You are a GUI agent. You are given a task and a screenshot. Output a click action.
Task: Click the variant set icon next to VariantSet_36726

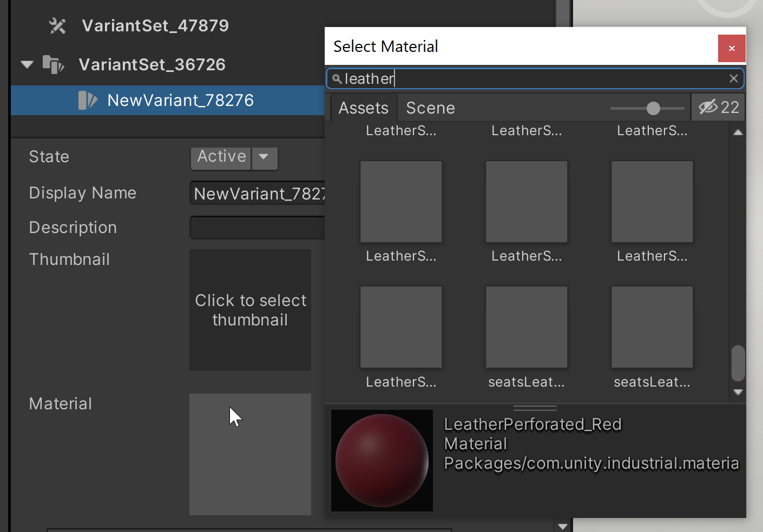pyautogui.click(x=54, y=64)
